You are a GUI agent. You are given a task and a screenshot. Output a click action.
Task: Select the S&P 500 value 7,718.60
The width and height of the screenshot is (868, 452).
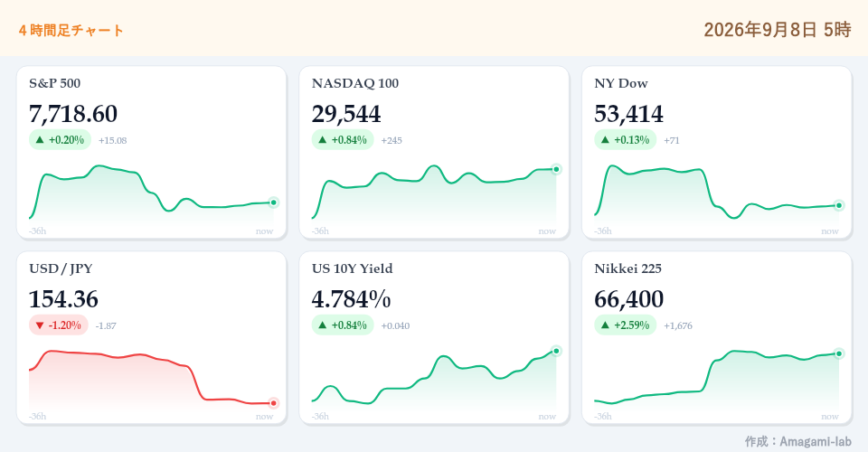click(x=73, y=114)
